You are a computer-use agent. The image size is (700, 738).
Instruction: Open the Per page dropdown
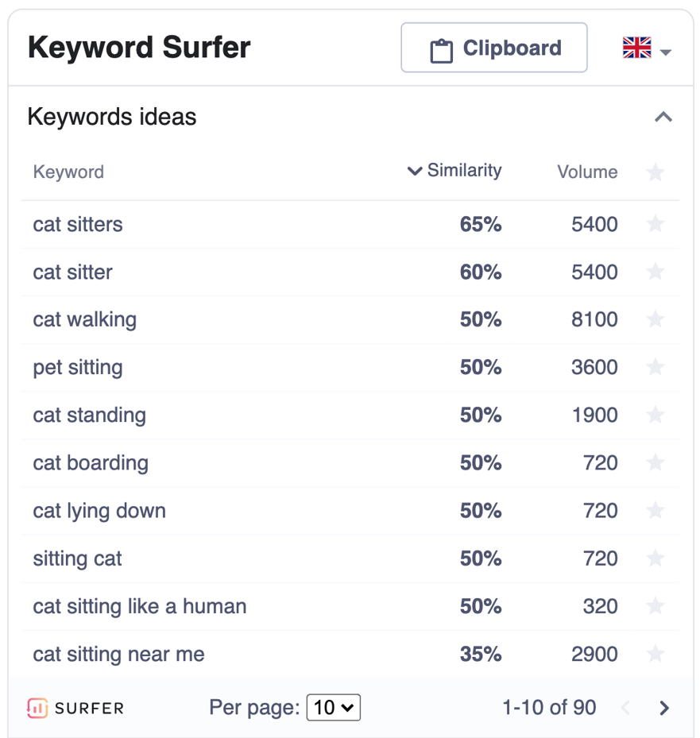point(334,707)
